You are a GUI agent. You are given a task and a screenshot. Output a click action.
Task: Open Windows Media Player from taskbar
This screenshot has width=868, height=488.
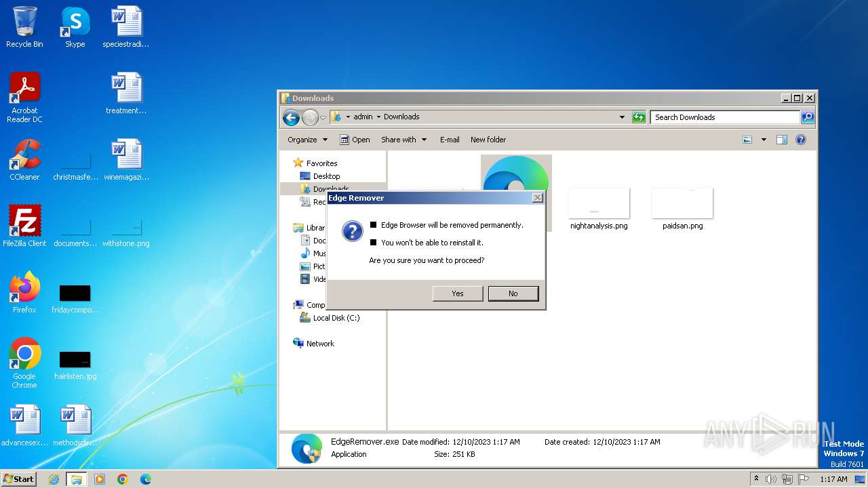click(x=100, y=479)
